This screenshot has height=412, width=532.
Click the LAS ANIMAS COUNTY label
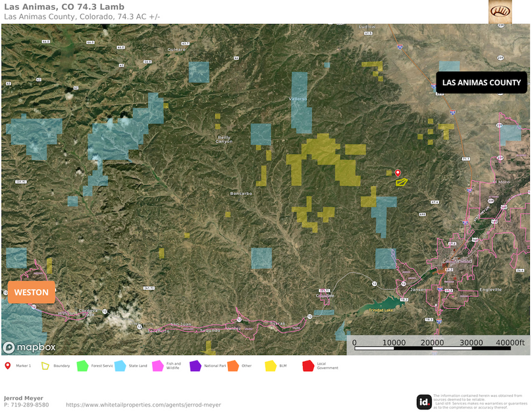coord(481,83)
